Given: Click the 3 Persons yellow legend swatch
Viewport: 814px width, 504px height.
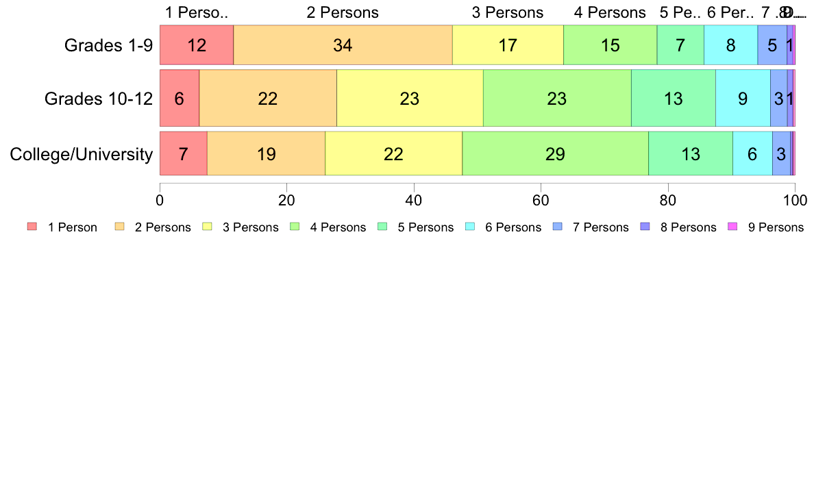Looking at the screenshot, I should click(x=207, y=226).
